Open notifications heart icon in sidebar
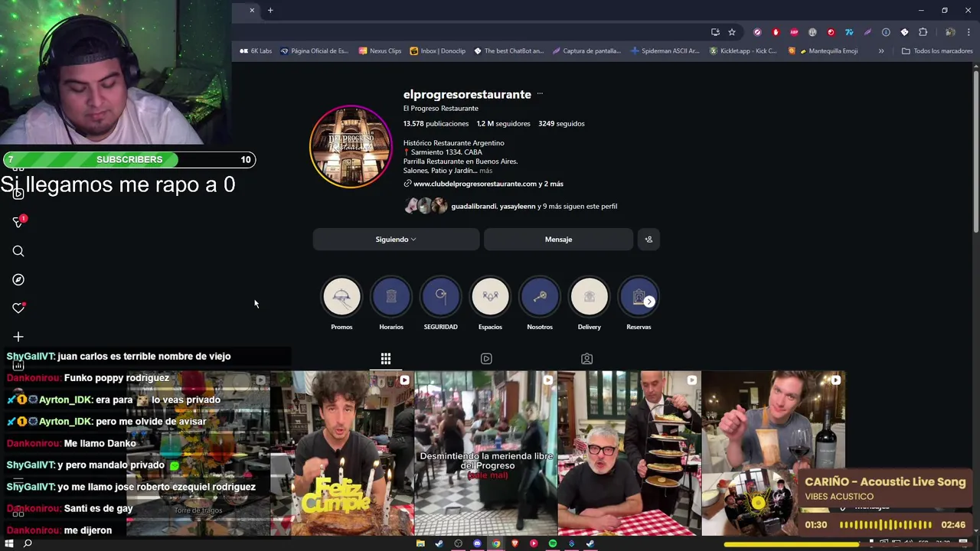The width and height of the screenshot is (980, 551). [x=18, y=308]
